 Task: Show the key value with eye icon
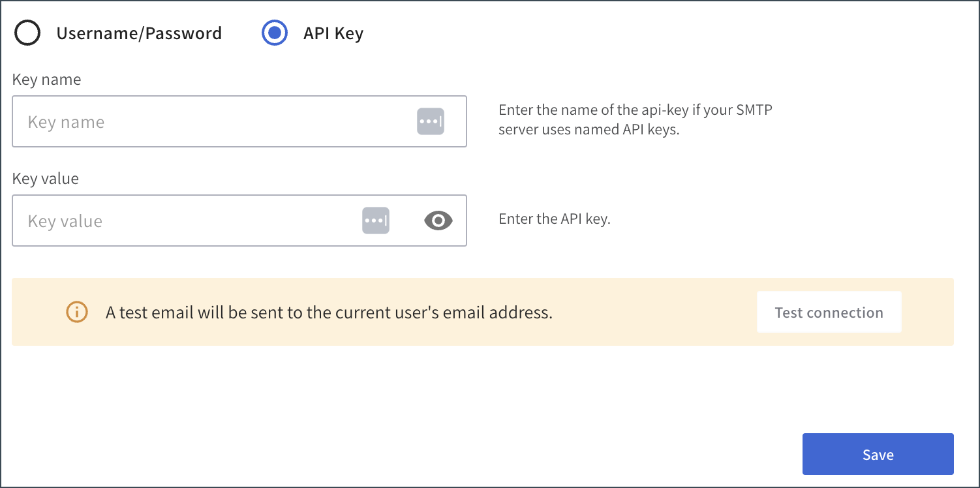[x=438, y=221]
